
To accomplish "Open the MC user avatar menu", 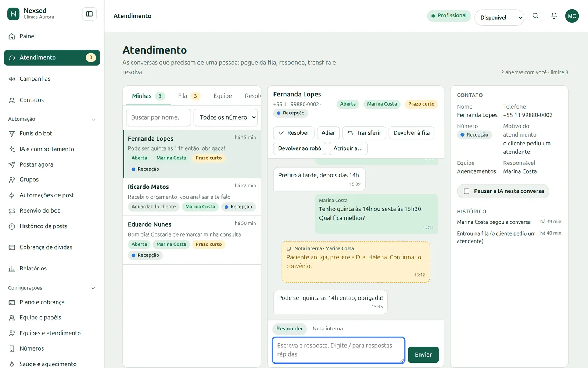I will click(572, 16).
